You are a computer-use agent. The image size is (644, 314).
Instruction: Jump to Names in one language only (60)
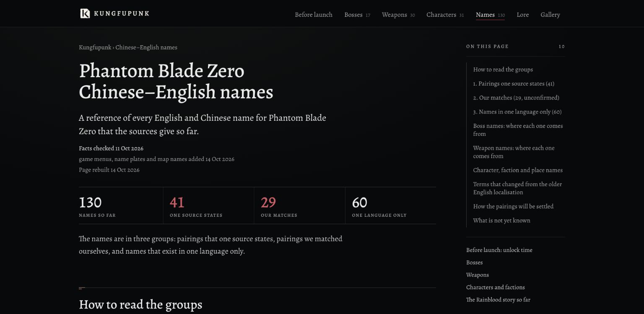pos(517,112)
